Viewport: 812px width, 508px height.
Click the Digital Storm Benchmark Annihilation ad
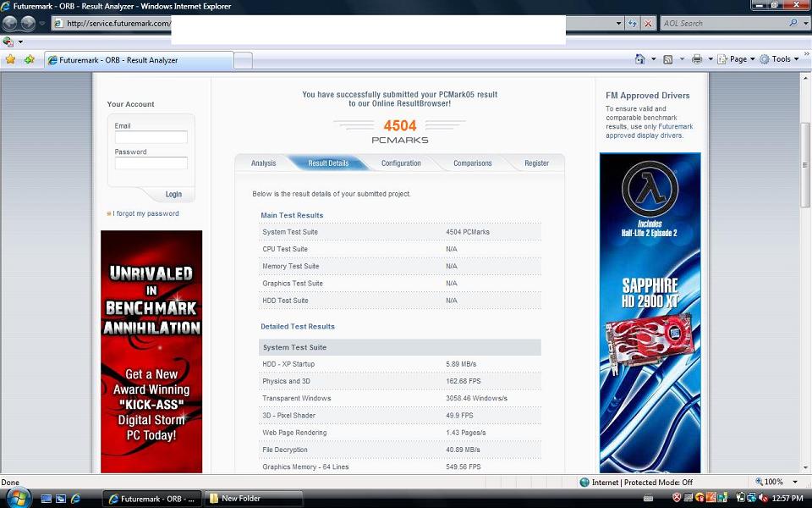[x=151, y=351]
